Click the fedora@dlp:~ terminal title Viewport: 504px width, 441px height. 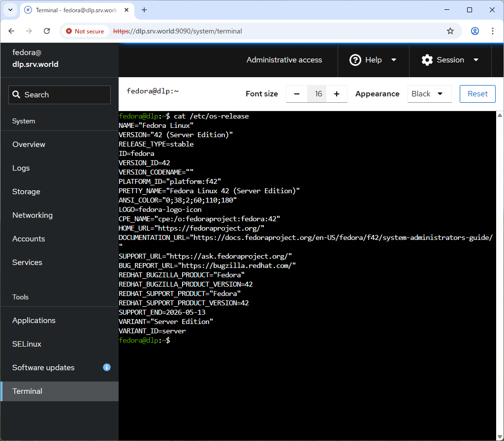pyautogui.click(x=153, y=91)
